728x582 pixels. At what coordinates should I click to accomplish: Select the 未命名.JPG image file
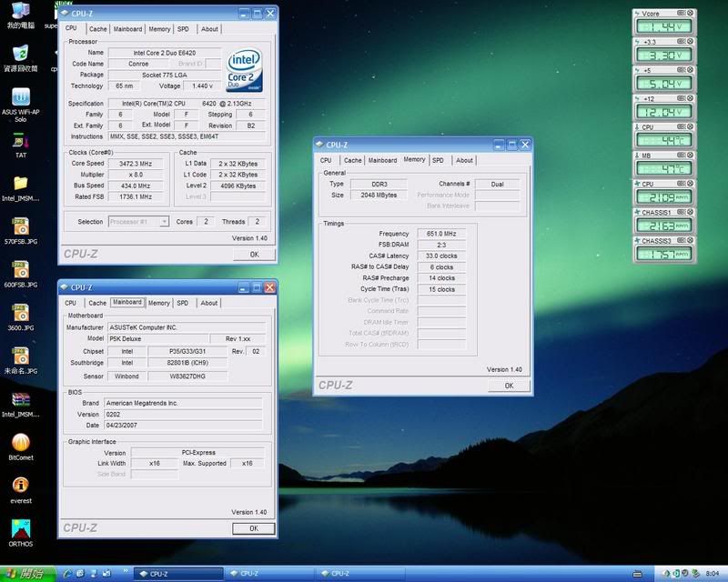20,361
